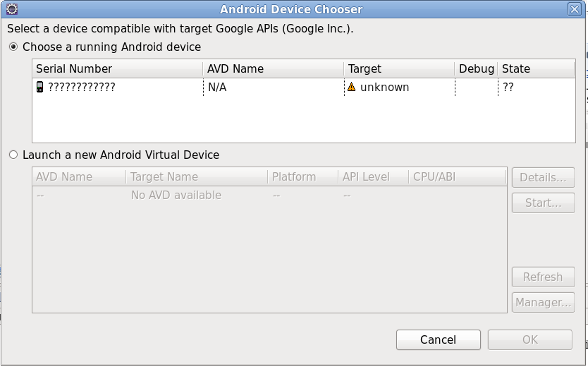Click the Target Name column header
This screenshot has width=588, height=367.
point(197,176)
